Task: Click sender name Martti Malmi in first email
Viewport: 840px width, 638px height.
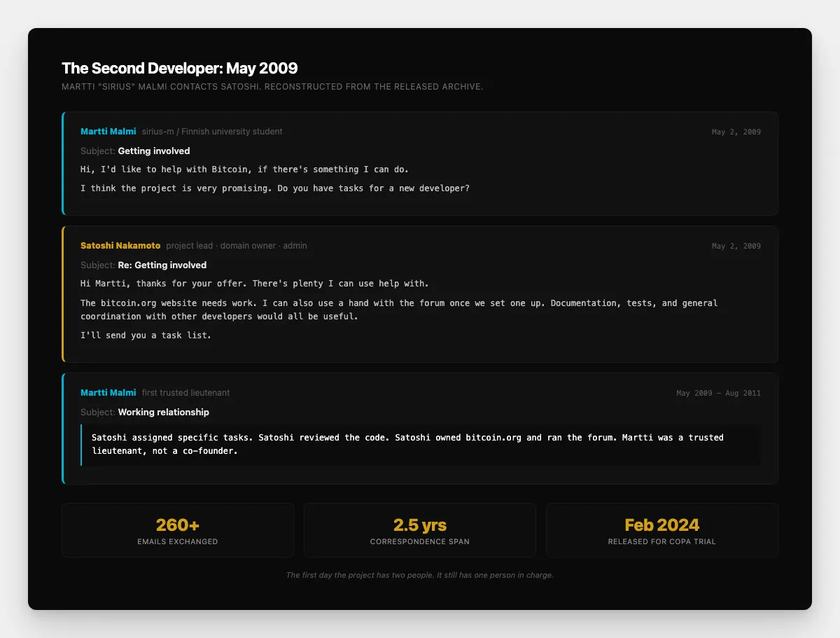Action: [108, 132]
